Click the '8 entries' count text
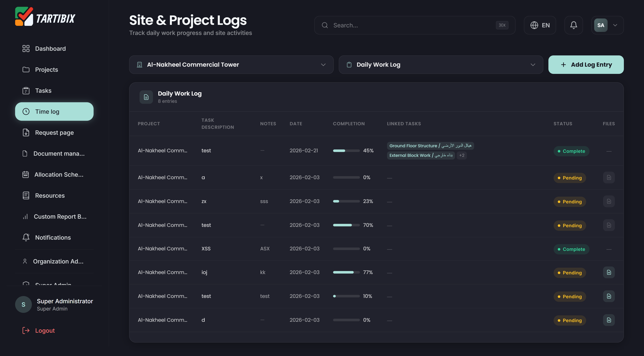The height and width of the screenshot is (356, 644). point(167,101)
